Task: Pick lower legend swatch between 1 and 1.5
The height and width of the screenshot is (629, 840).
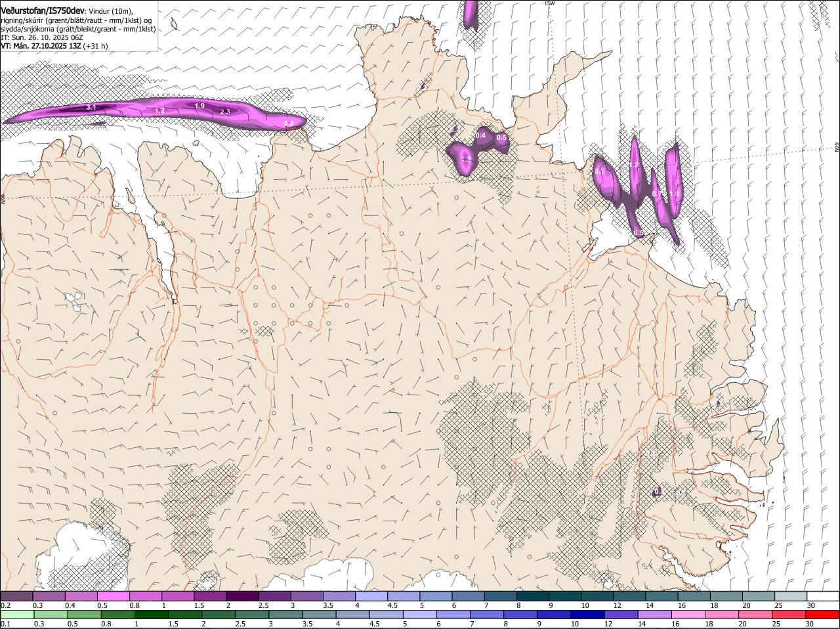Action: 152,615
